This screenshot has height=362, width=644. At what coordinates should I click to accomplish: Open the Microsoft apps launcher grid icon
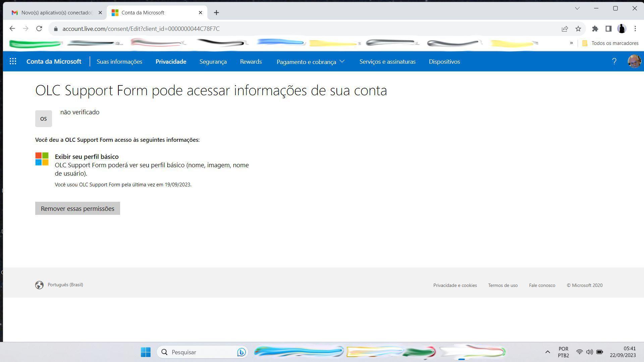coord(13,61)
